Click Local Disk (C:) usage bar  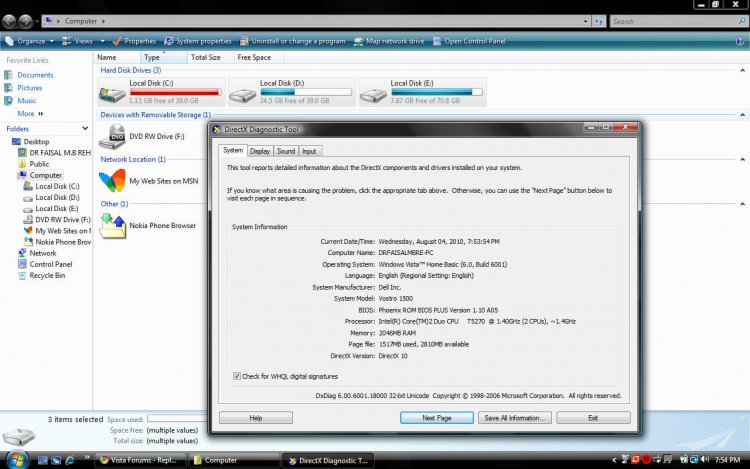175,92
